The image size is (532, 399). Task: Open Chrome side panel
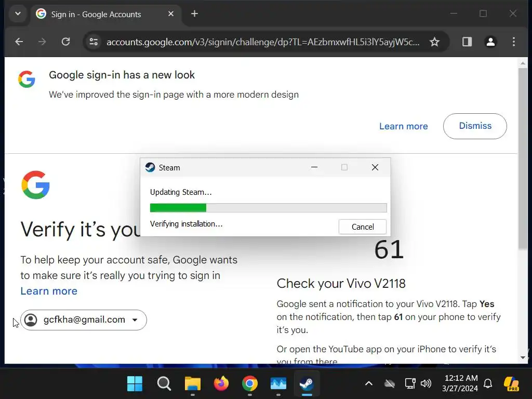467,42
